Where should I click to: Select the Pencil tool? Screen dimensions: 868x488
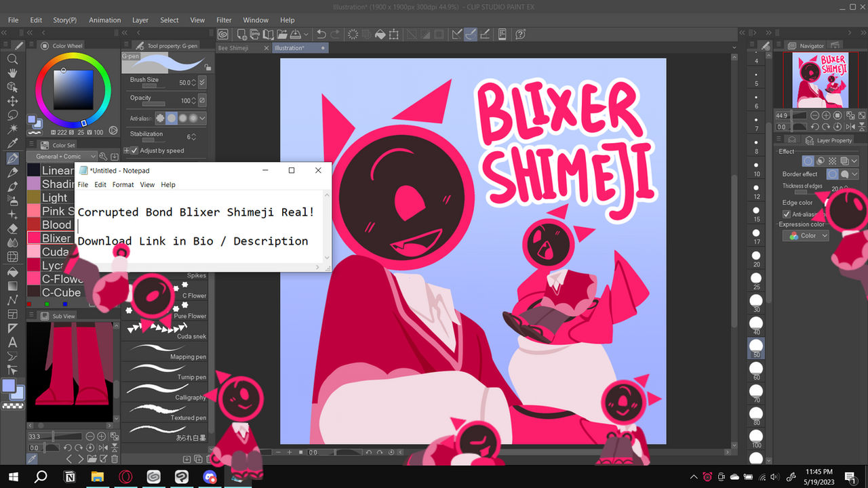[x=12, y=173]
